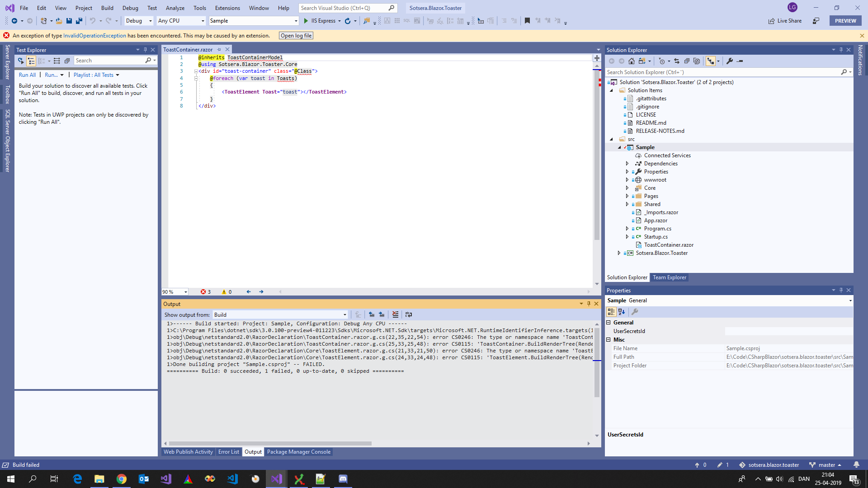The height and width of the screenshot is (488, 868).
Task: Click the bookmark icon in the toolbar
Action: (527, 21)
